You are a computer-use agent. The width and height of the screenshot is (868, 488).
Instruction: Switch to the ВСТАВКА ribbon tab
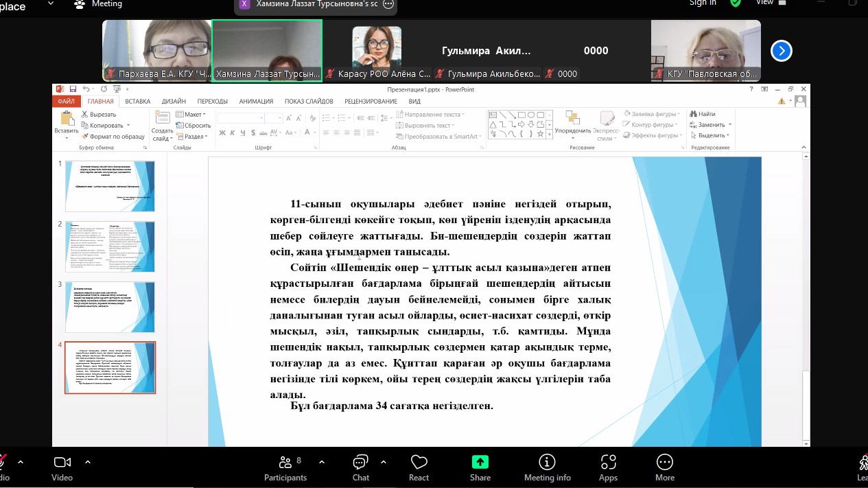(137, 102)
